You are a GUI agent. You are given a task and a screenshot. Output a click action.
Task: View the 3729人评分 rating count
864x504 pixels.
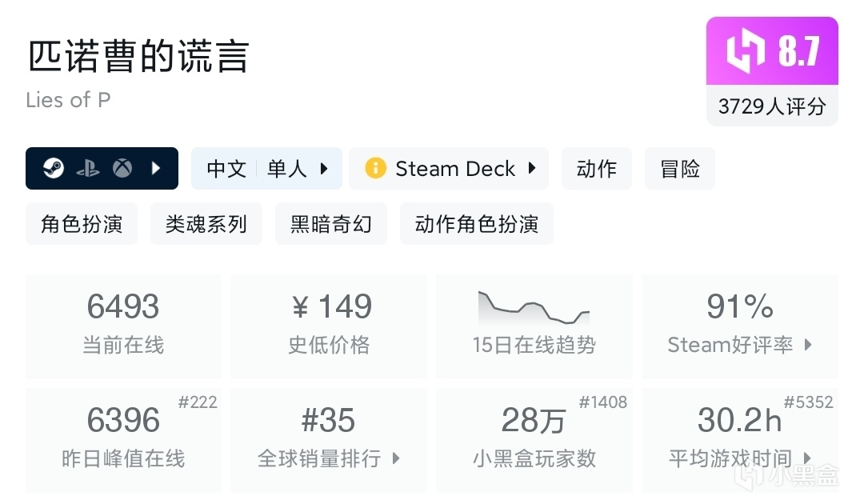click(772, 106)
